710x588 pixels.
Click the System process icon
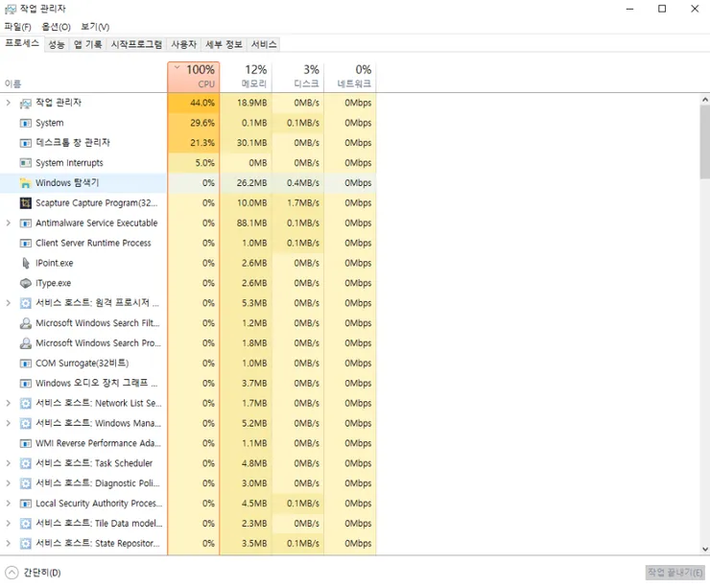click(x=25, y=123)
